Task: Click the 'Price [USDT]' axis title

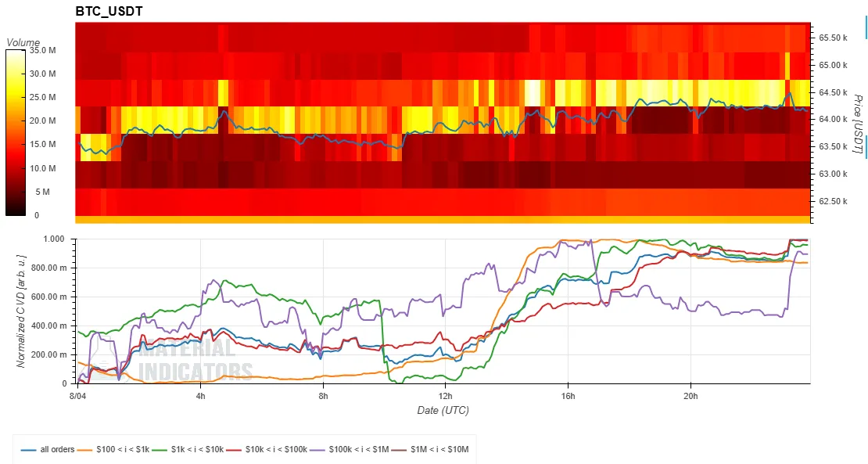Action: coord(858,124)
